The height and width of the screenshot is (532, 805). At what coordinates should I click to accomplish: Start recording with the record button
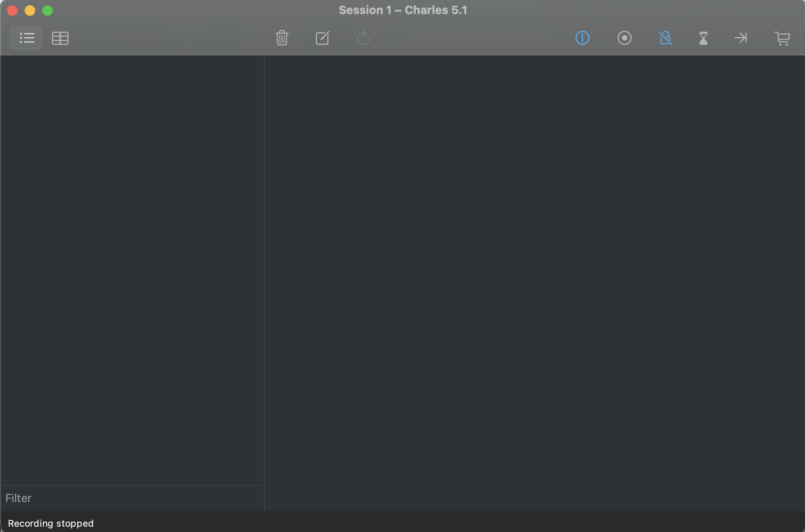tap(624, 38)
